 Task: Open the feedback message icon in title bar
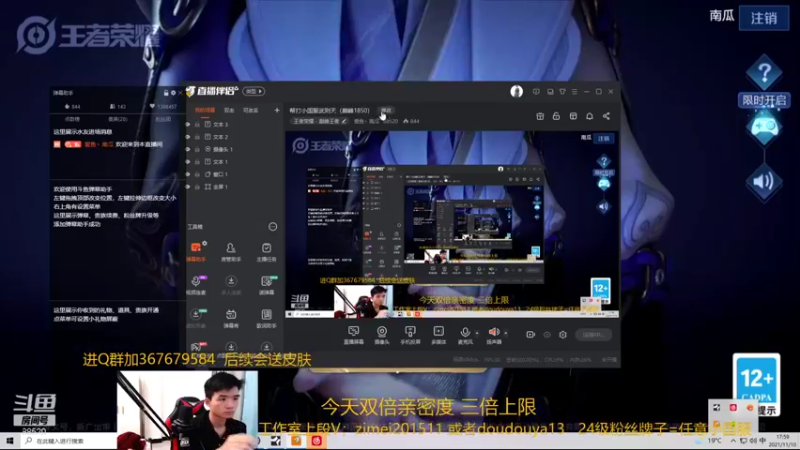(536, 92)
